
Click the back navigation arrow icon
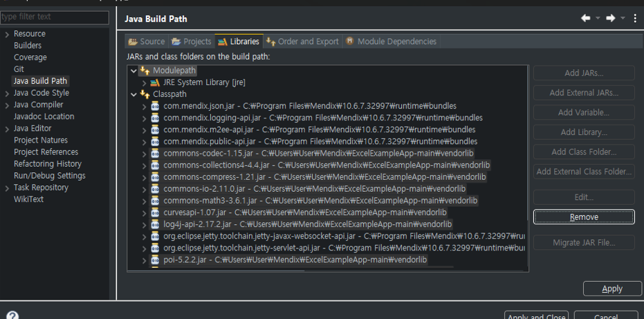pos(586,18)
